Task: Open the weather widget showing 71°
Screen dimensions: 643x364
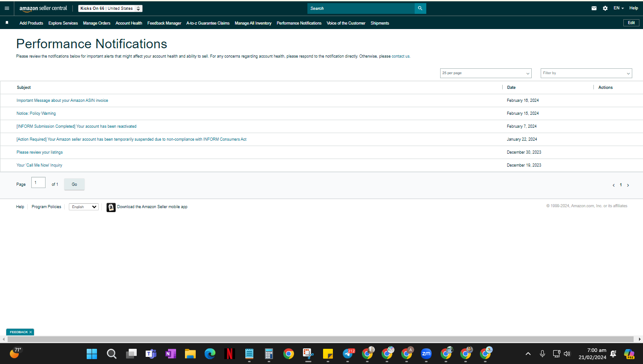Action: [x=15, y=353]
